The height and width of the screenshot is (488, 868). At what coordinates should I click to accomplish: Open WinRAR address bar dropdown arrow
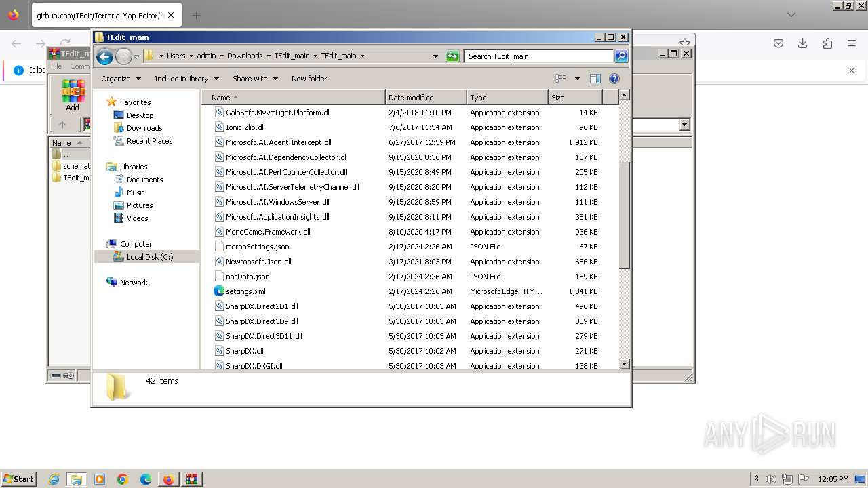[684, 125]
